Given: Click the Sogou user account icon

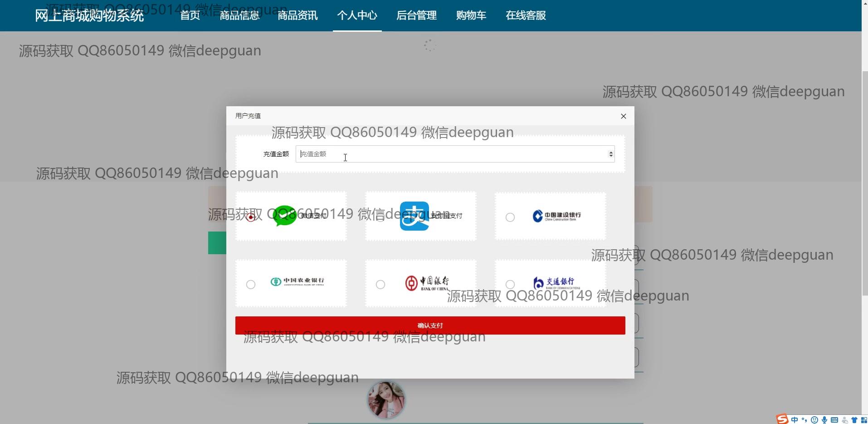Looking at the screenshot, I should click(x=844, y=420).
